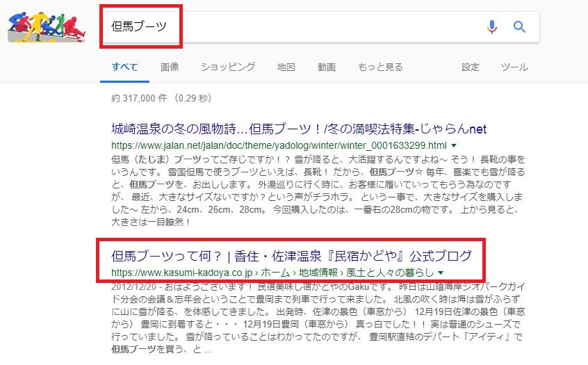Viewport: 588px width, 365px height.
Task: Start voice search with microphone icon
Action: 492,26
